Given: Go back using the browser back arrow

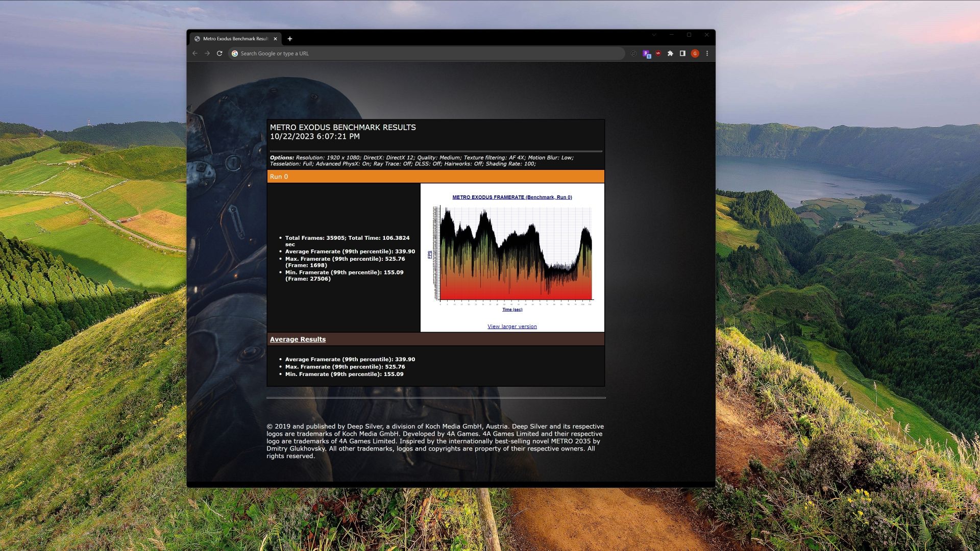Looking at the screenshot, I should tap(195, 53).
